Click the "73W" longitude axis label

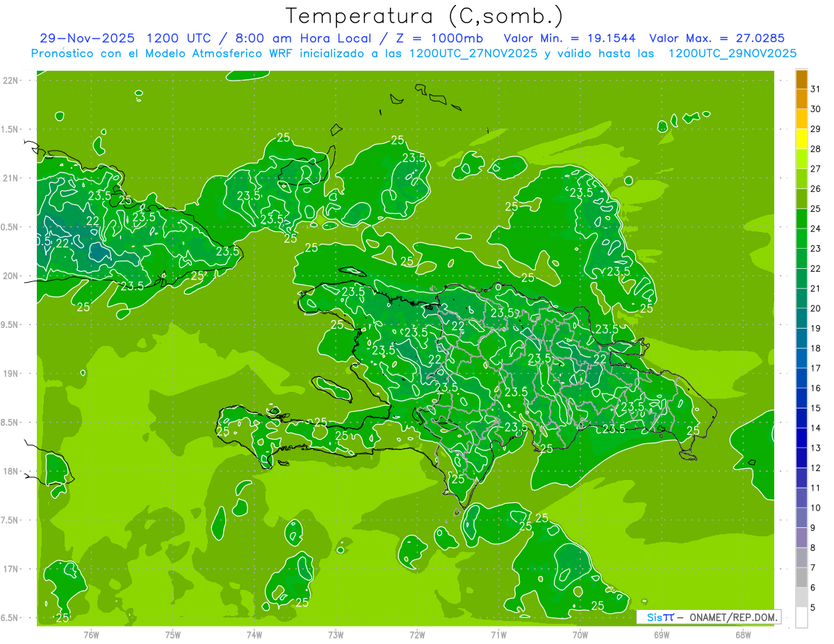336,634
